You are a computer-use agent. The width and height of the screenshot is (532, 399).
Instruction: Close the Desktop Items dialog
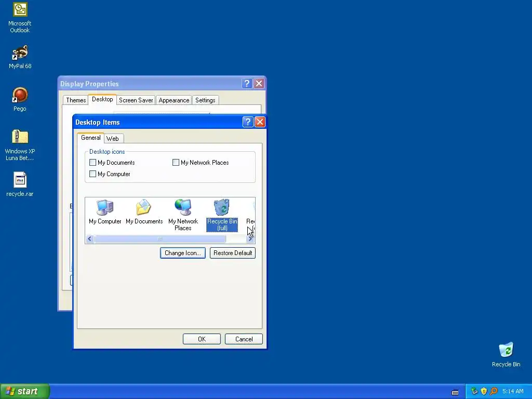(260, 122)
